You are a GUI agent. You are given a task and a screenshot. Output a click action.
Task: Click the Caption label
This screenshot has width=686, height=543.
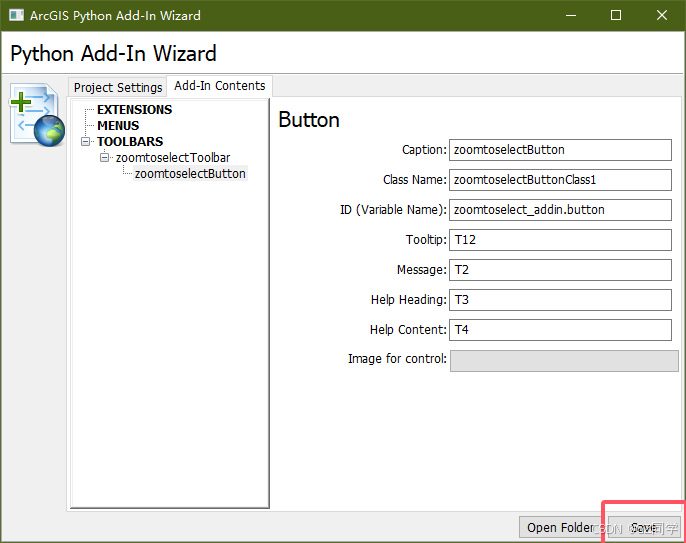click(x=424, y=150)
